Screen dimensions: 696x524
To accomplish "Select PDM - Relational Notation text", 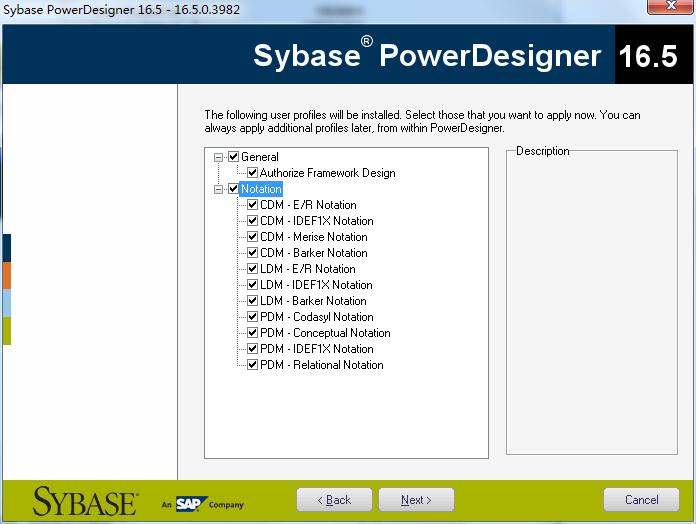I will click(x=322, y=364).
